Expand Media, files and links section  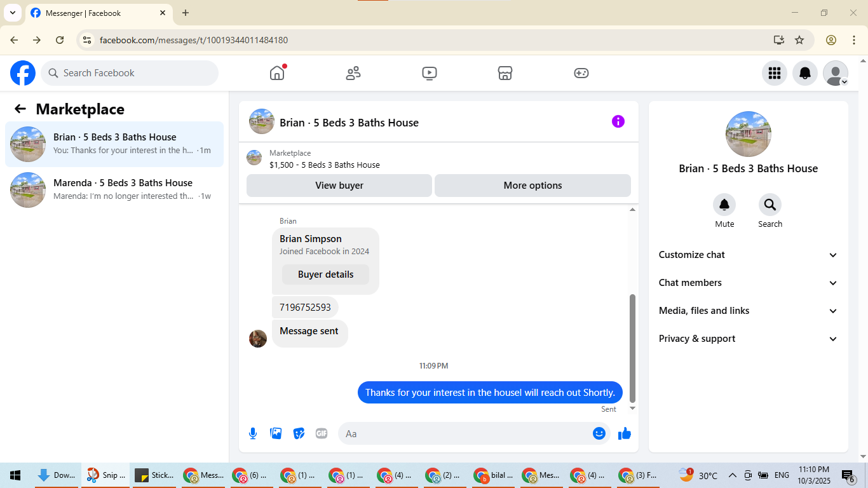pyautogui.click(x=749, y=311)
